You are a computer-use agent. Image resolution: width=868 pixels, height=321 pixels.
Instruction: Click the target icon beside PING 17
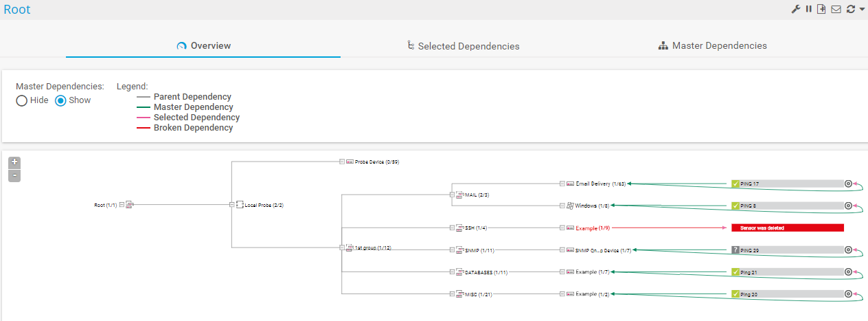coord(848,184)
